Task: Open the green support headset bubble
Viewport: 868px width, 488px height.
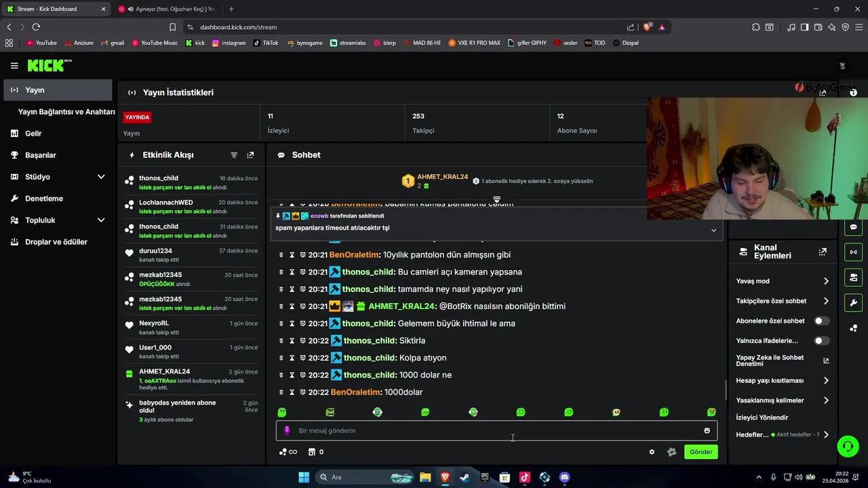Action: point(848,446)
